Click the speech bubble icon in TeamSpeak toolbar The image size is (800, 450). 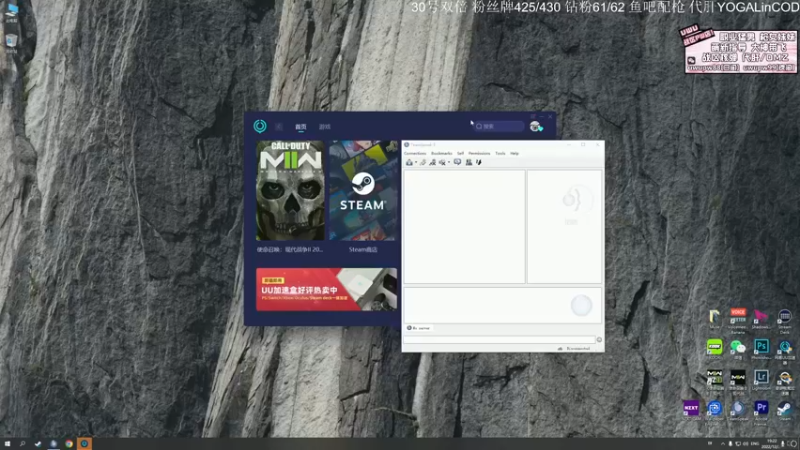click(x=458, y=162)
